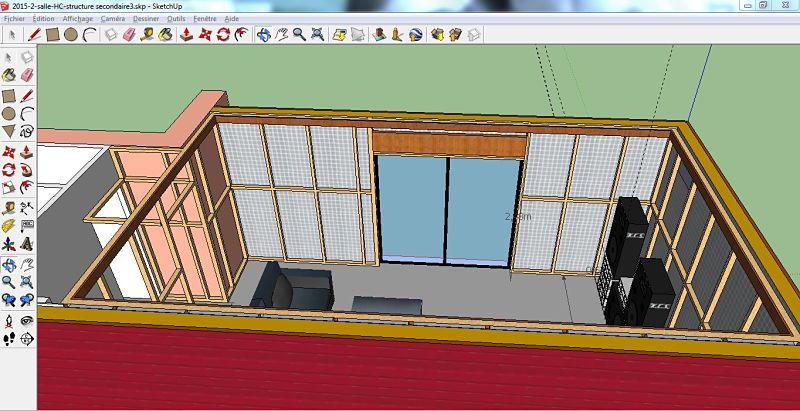Image resolution: width=800 pixels, height=411 pixels.
Task: Open the Fichier menu
Action: [x=15, y=18]
